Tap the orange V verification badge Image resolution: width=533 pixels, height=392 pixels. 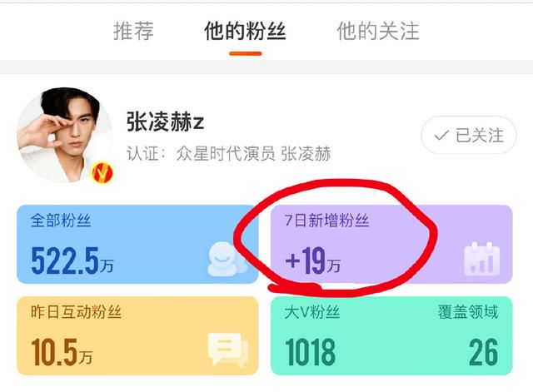coord(102,173)
